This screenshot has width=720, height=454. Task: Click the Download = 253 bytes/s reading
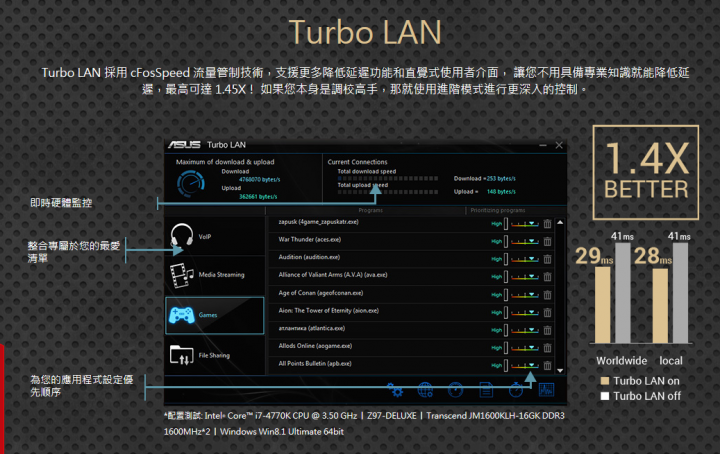(484, 179)
